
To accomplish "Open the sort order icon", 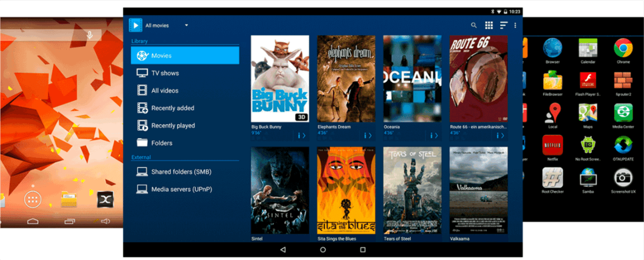I will pos(504,25).
